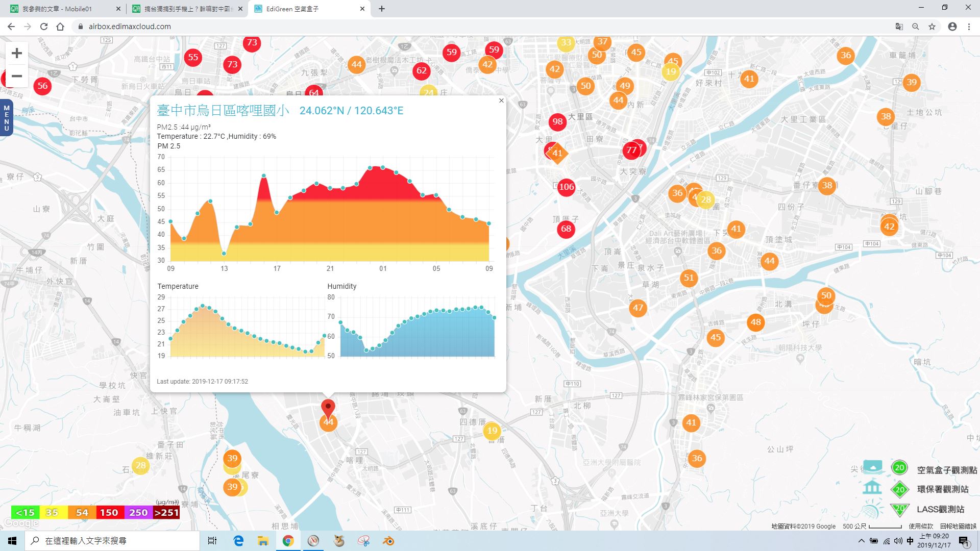Open Task View on taskbar
Screen dimensions: 980x551
pos(212,541)
